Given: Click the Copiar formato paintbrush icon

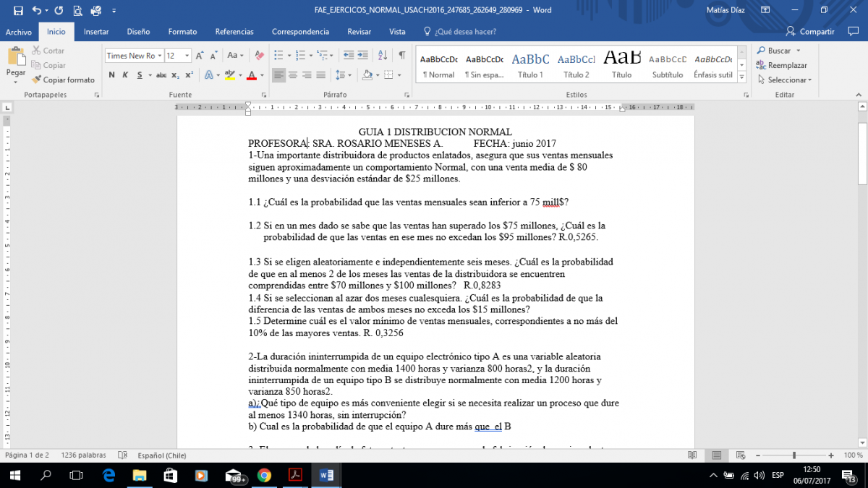Looking at the screenshot, I should (36, 80).
